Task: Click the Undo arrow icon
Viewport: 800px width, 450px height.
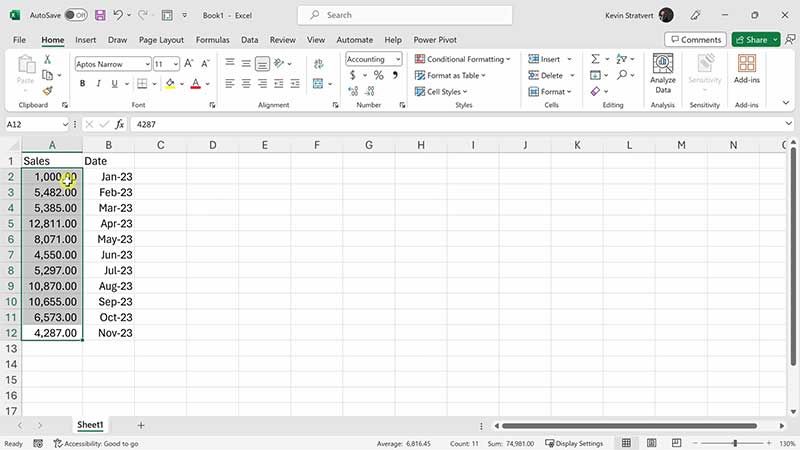Action: 117,15
